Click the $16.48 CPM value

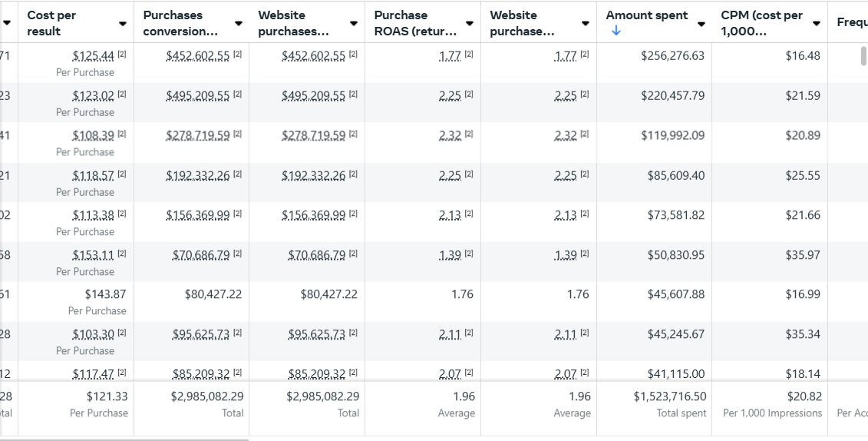click(x=803, y=55)
